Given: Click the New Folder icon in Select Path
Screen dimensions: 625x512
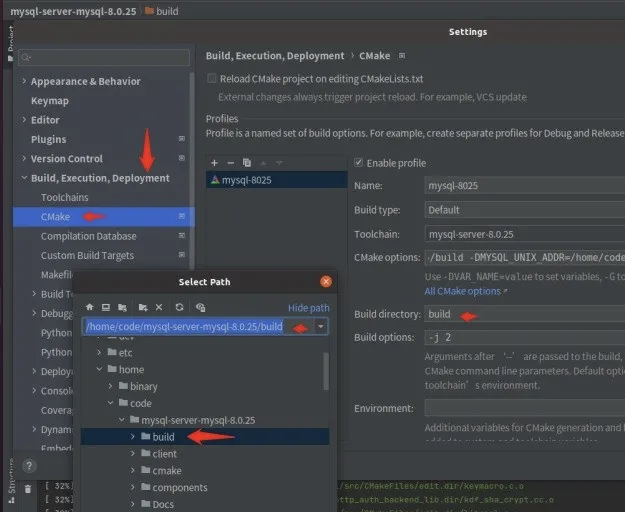Looking at the screenshot, I should click(x=143, y=308).
